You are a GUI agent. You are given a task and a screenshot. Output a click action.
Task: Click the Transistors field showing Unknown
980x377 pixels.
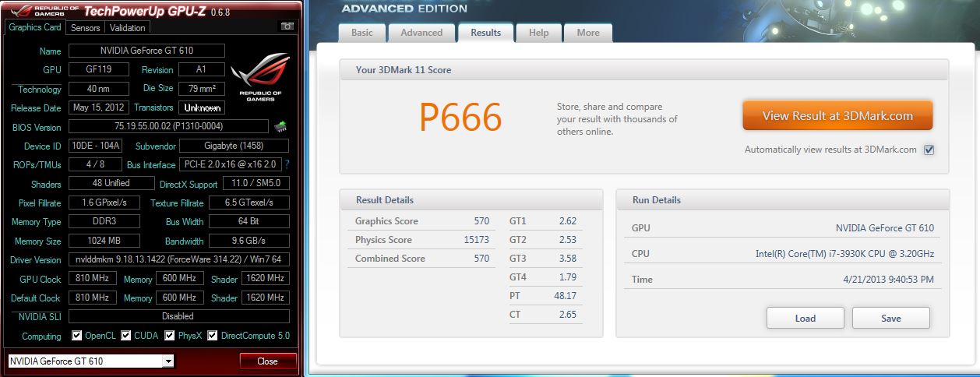202,107
